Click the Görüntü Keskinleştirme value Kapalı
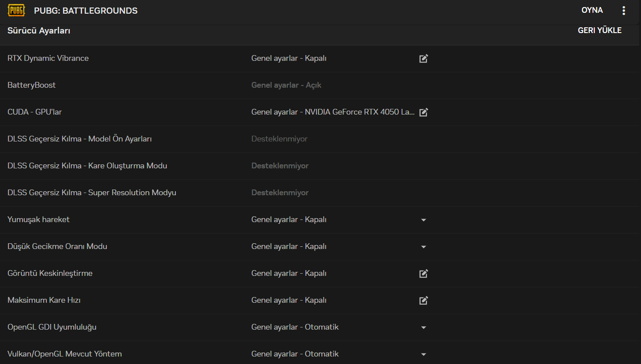Screen dimensions: 641x364 pyautogui.click(x=289, y=273)
